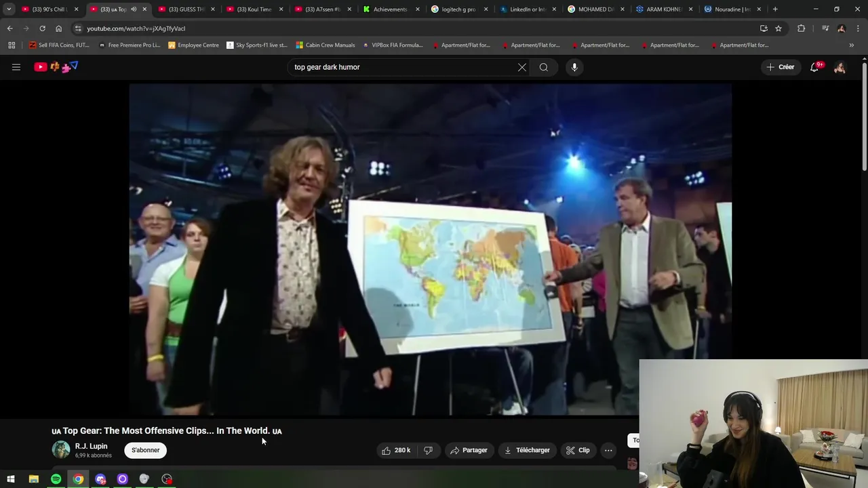Open Sky Sports-f1 live bookmark

point(257,45)
